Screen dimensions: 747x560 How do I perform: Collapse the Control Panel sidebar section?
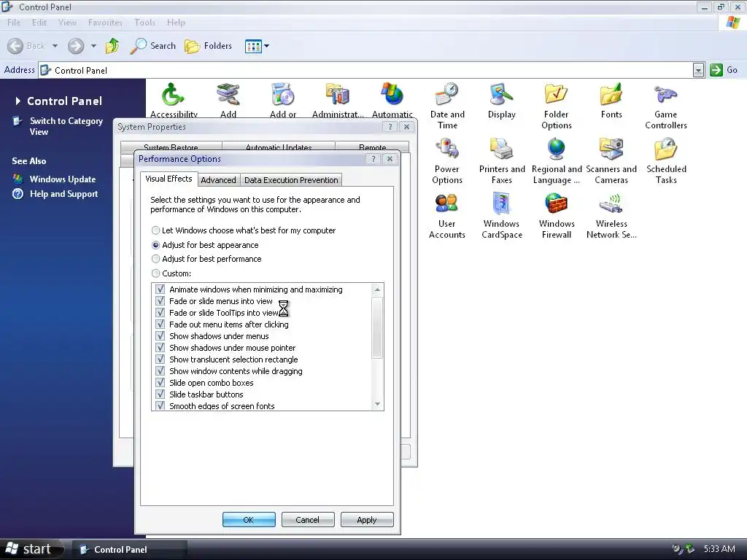point(18,101)
